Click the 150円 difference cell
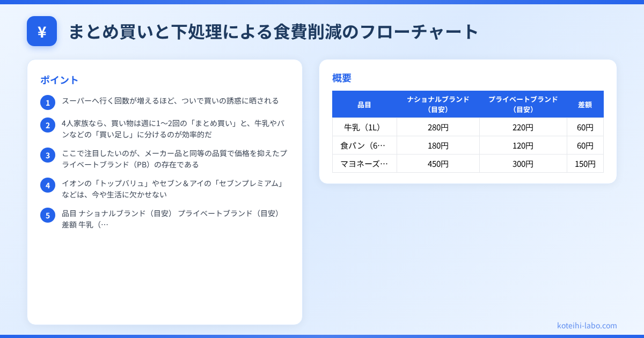Screen dimensions: 644x338 coord(585,164)
